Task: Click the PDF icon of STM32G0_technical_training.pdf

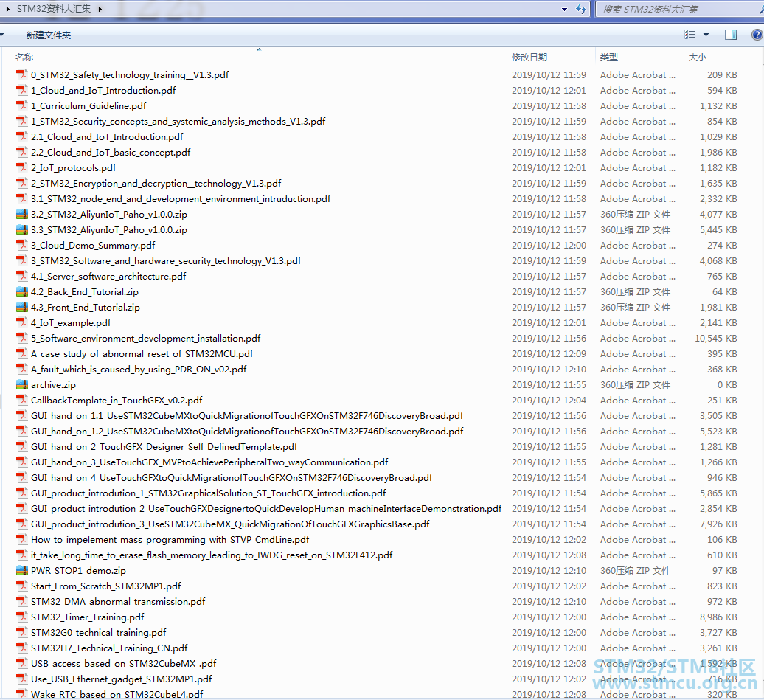Action: pyautogui.click(x=22, y=632)
